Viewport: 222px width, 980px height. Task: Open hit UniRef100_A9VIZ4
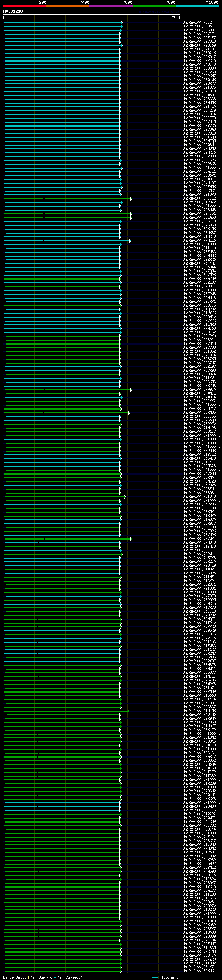[199, 34]
